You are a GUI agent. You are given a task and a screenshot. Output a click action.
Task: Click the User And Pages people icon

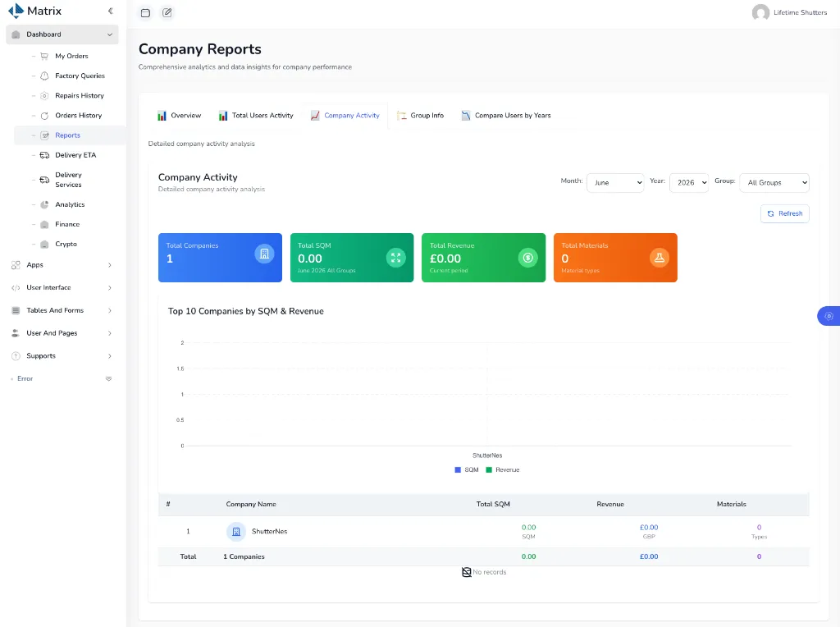pyautogui.click(x=16, y=333)
